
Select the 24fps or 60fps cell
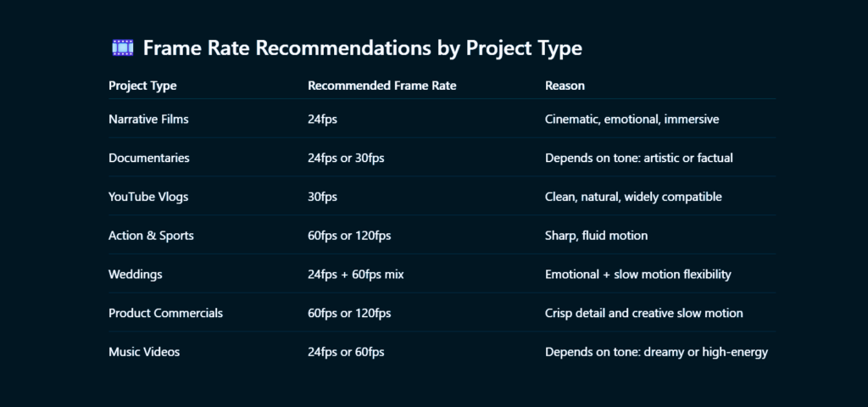pyautogui.click(x=346, y=352)
